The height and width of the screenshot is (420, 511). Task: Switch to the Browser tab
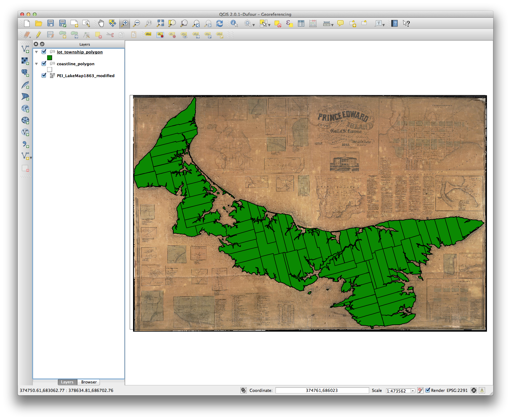(x=89, y=382)
